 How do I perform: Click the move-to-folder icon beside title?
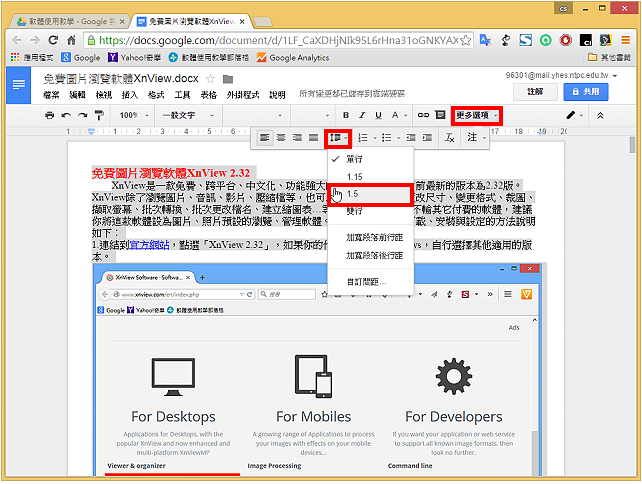tap(228, 79)
